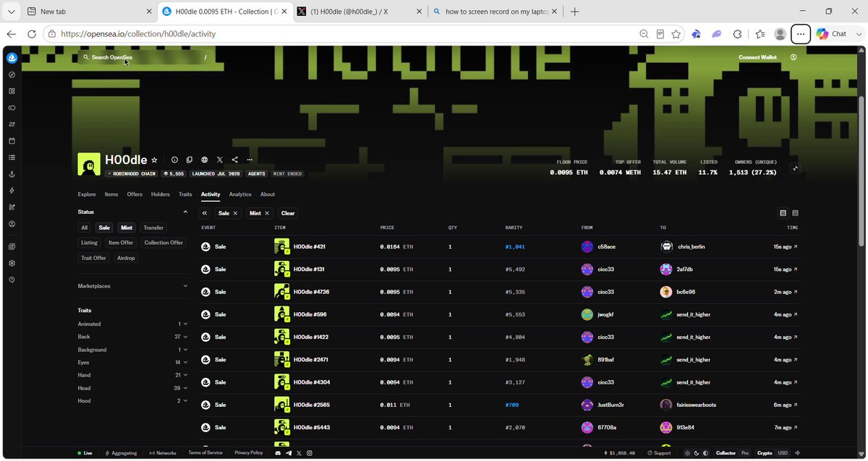Open the gear settings icon in sidebar
The height and width of the screenshot is (461, 868).
(x=12, y=263)
